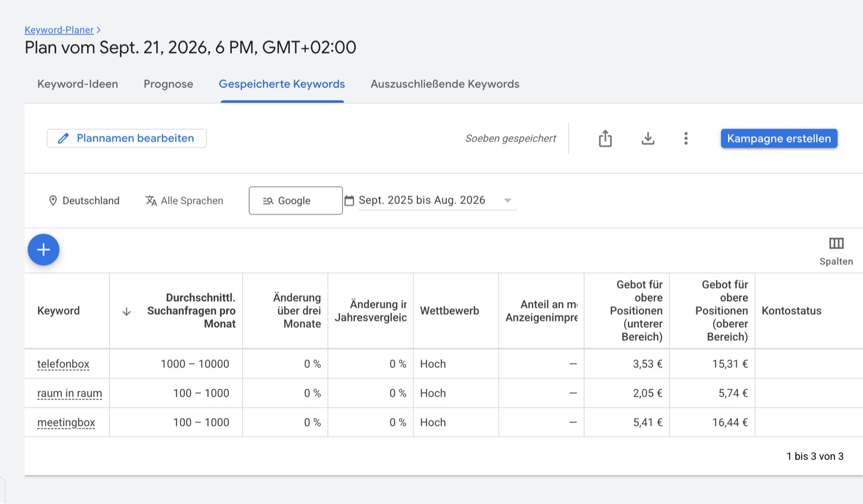Sort by the Wettbewerb column header
The image size is (863, 504).
pyautogui.click(x=449, y=311)
